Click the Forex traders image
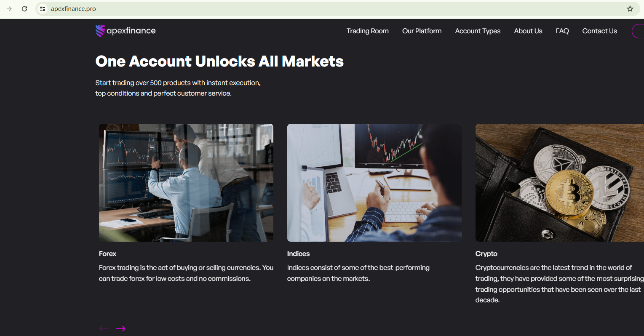The image size is (644, 336). pos(186,183)
